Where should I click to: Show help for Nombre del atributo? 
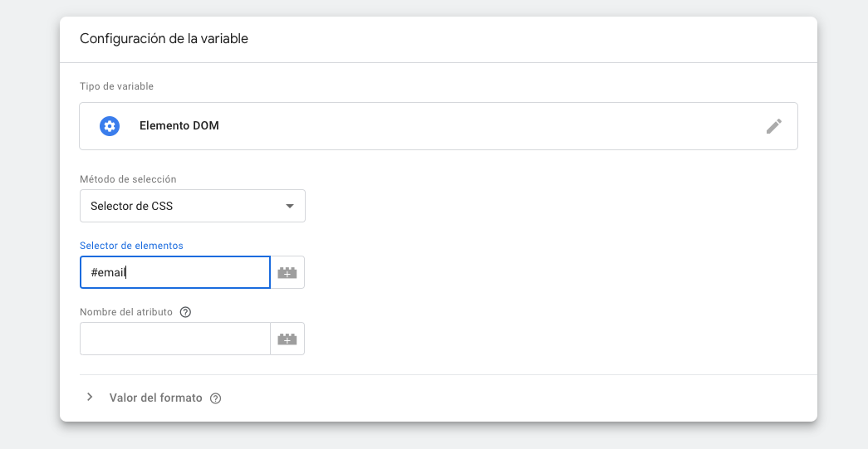(x=185, y=312)
